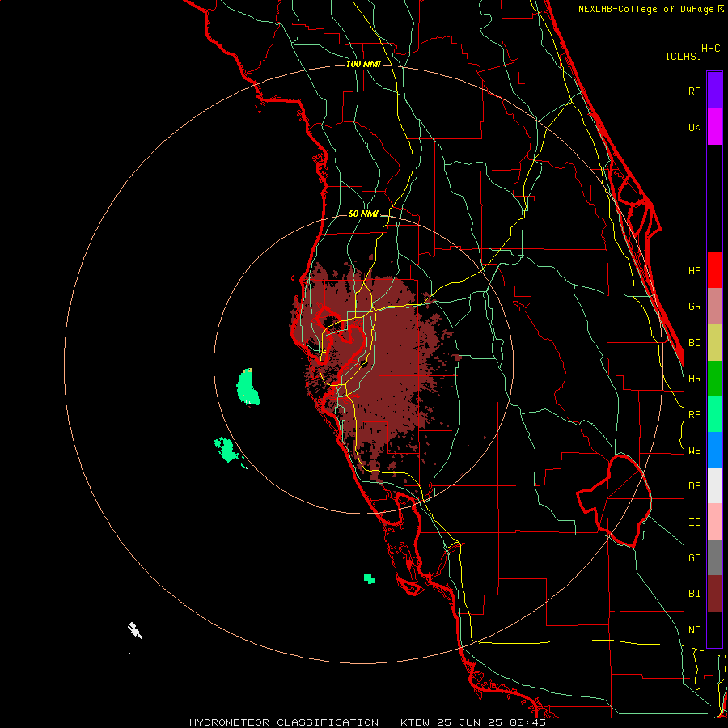Click the magenta UK color swatch
This screenshot has width=728, height=728.
[x=714, y=127]
